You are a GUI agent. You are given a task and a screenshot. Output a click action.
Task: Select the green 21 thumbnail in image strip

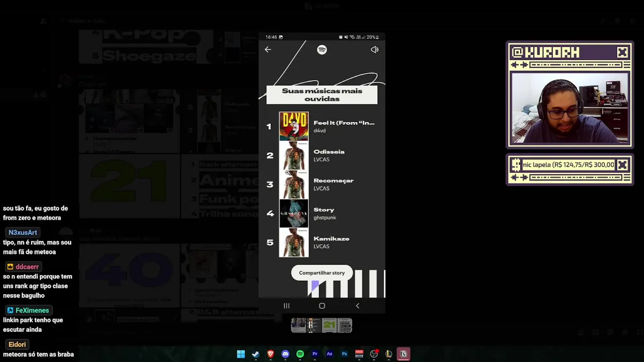329,325
